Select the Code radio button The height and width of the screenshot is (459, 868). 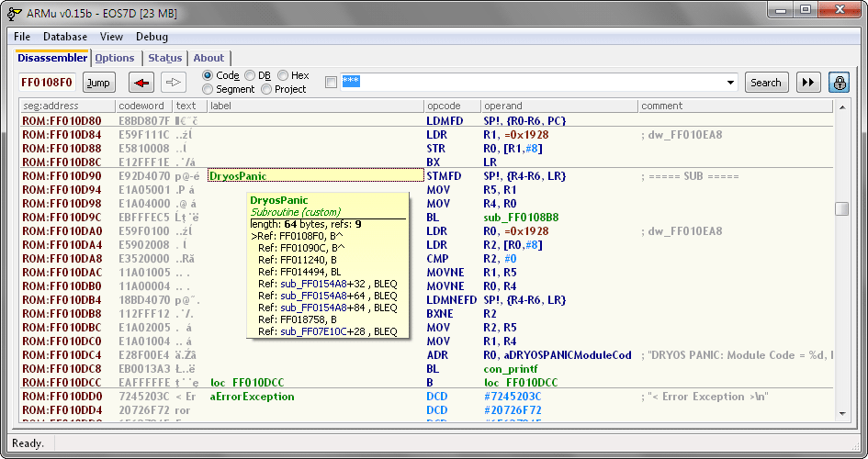coord(208,75)
